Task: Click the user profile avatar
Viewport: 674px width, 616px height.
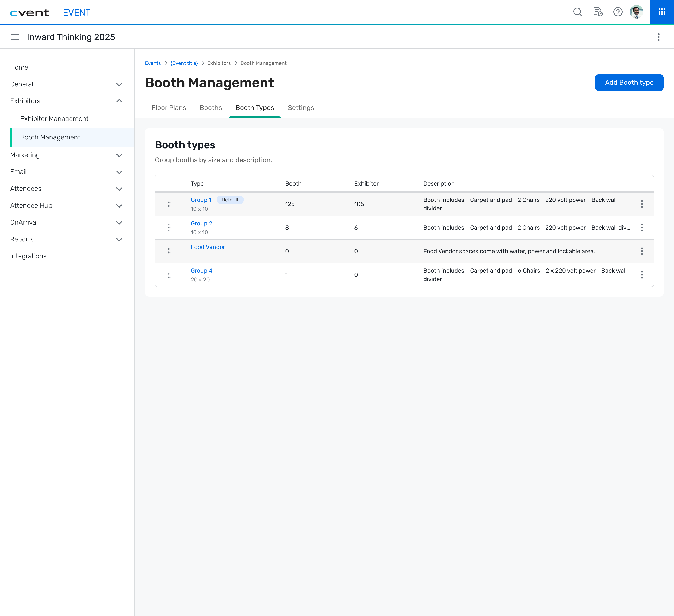Action: (636, 12)
